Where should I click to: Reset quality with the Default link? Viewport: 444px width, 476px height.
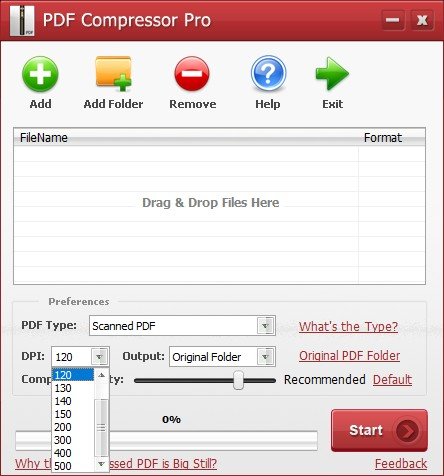pos(392,380)
